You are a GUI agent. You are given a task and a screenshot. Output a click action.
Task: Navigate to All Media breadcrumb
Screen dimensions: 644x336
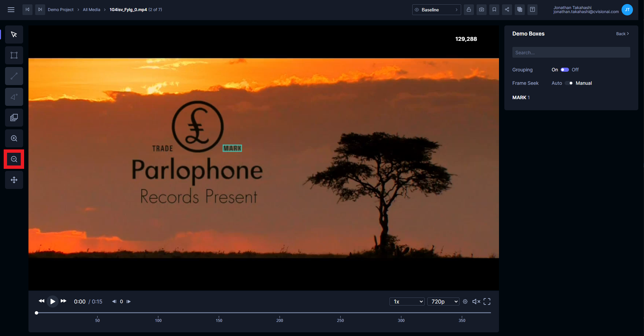point(92,10)
